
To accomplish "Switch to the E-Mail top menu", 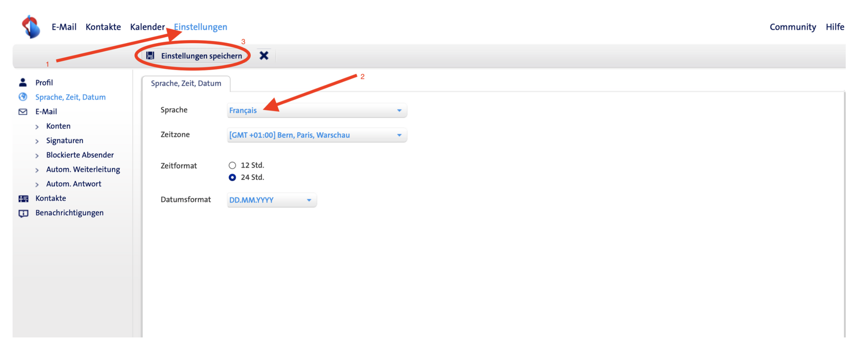I will 64,27.
